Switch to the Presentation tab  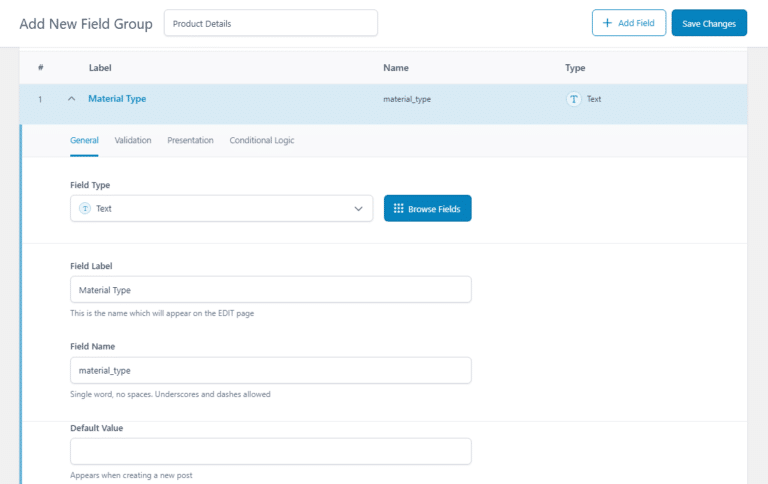(x=190, y=140)
